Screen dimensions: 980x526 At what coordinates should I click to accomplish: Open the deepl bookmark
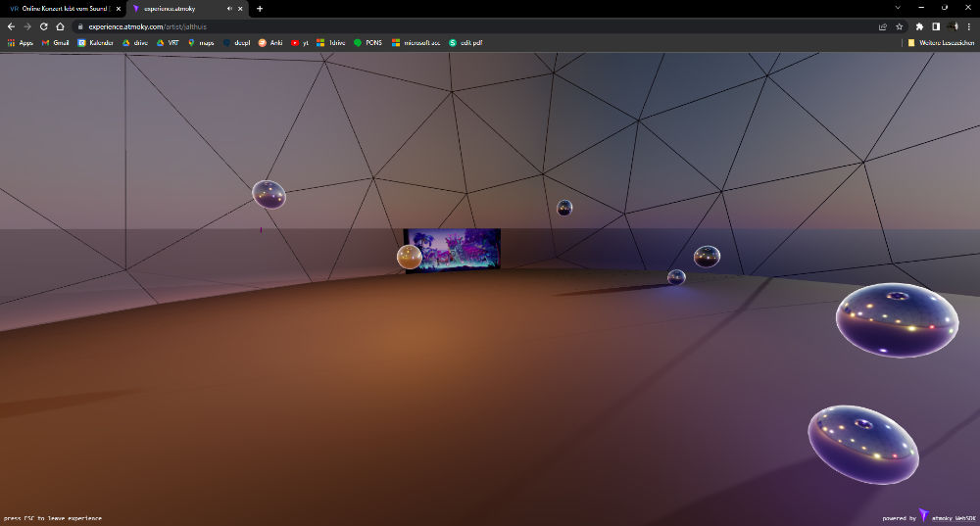coord(236,43)
